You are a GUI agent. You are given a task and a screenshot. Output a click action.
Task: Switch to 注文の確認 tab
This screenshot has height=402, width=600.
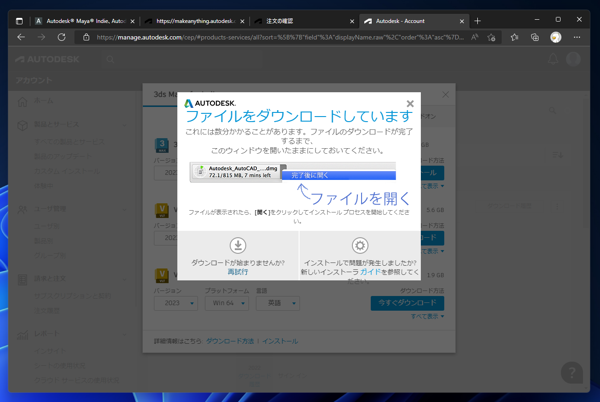coord(305,21)
